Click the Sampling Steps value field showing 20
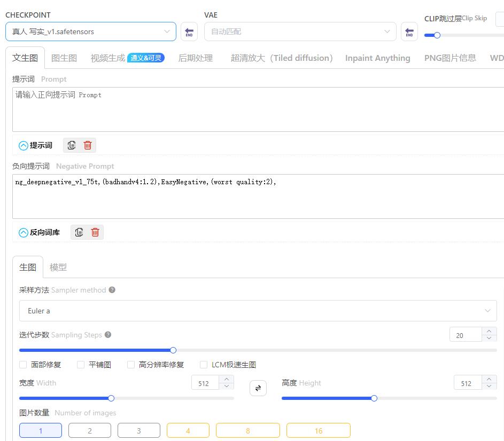The width and height of the screenshot is (504, 441). click(466, 335)
